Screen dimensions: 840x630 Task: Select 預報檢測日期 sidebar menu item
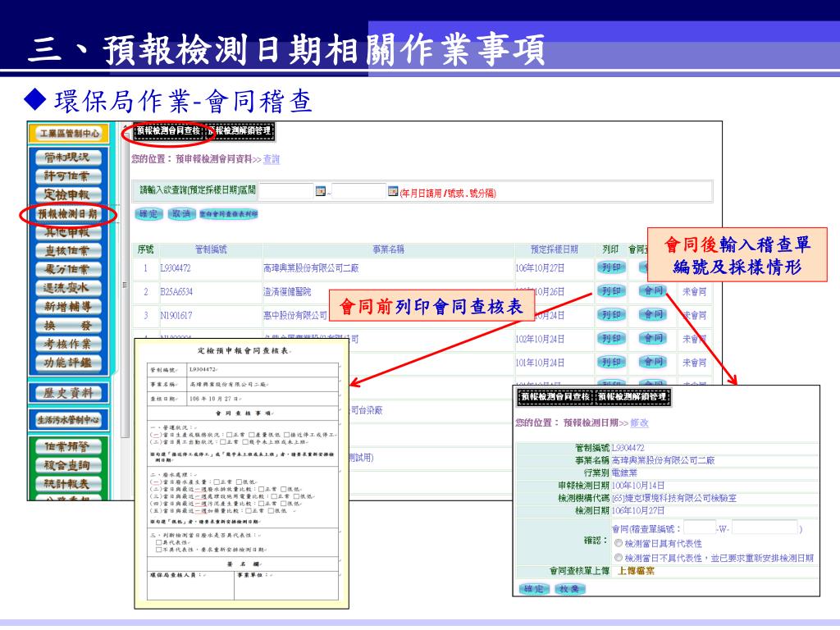pos(68,214)
